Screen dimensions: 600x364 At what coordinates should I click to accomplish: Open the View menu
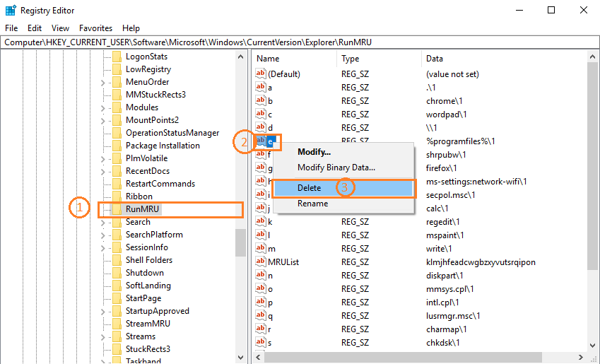(x=61, y=28)
